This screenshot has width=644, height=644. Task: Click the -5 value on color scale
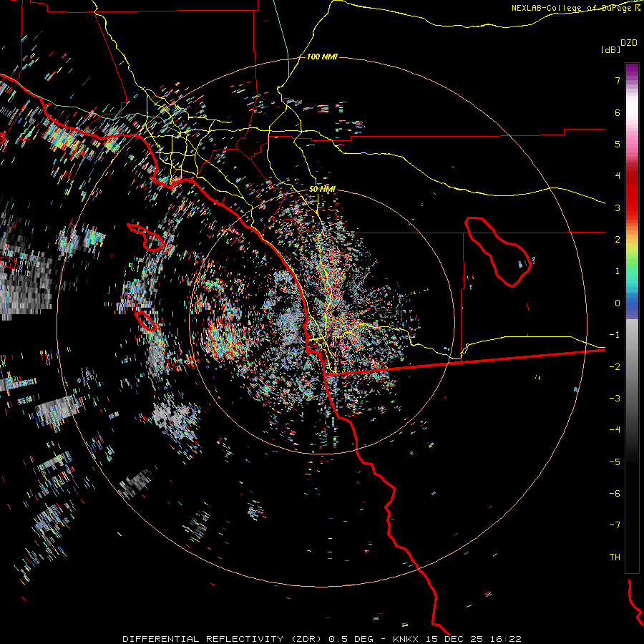click(x=615, y=462)
